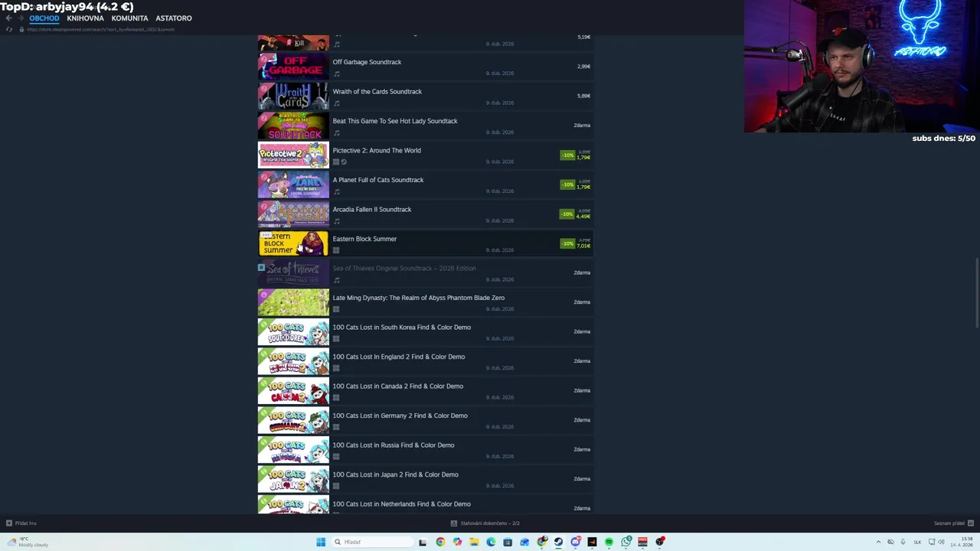Open WhatsApp from the taskbar

tap(626, 542)
